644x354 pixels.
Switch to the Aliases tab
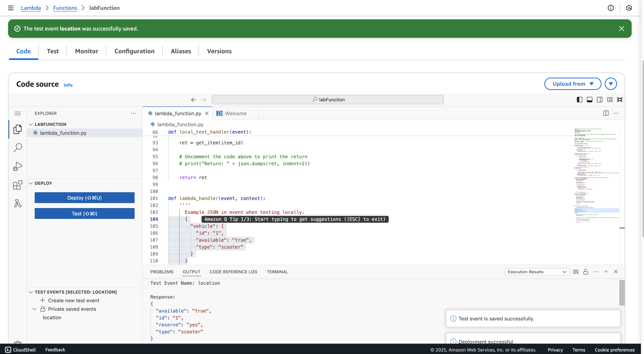[181, 51]
